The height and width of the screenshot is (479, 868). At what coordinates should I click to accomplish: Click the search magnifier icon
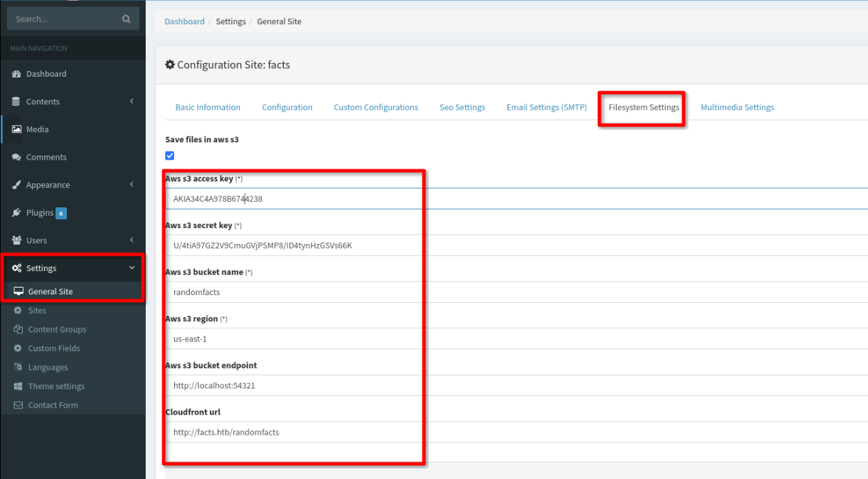(x=126, y=18)
